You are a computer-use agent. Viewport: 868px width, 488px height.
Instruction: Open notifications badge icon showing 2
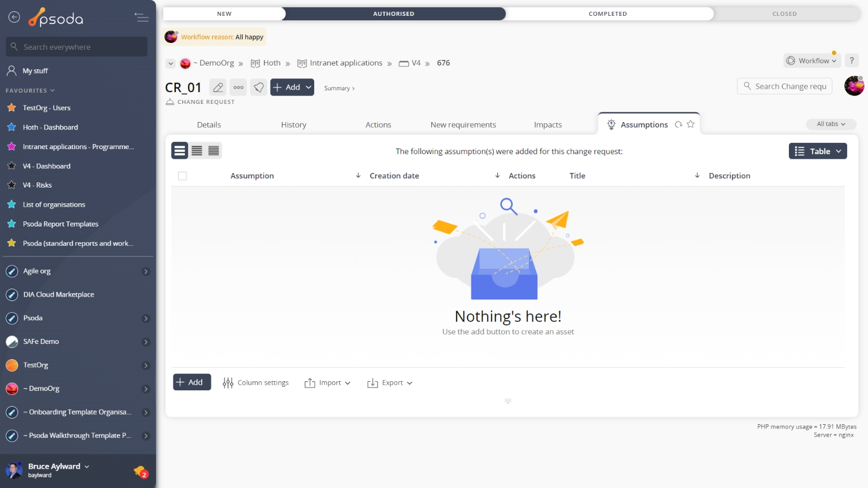pos(141,472)
